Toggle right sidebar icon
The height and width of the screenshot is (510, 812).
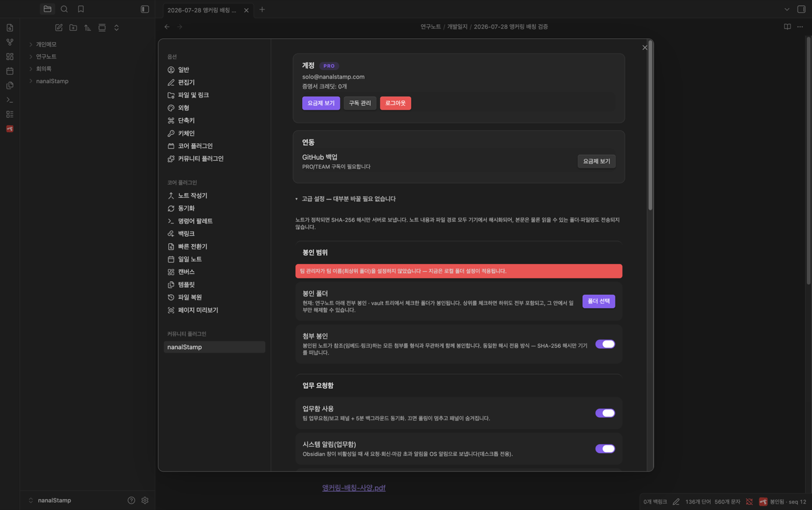802,9
